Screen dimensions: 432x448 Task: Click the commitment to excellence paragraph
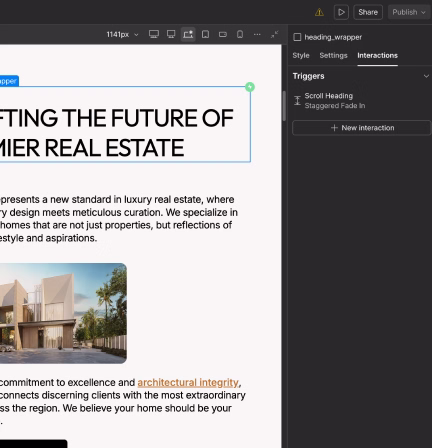tap(123, 401)
